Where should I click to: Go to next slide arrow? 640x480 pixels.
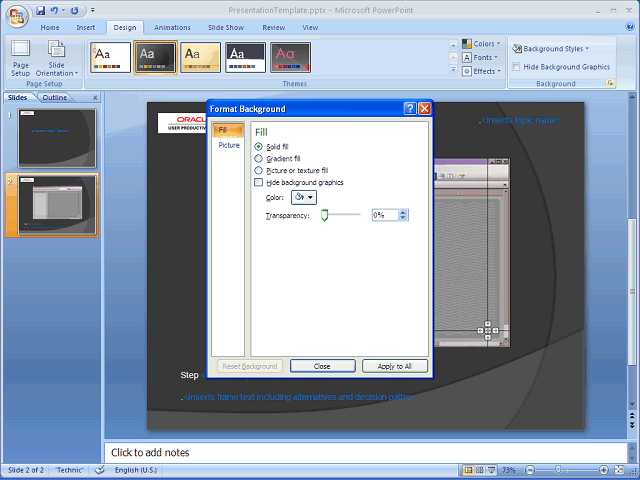[x=632, y=425]
